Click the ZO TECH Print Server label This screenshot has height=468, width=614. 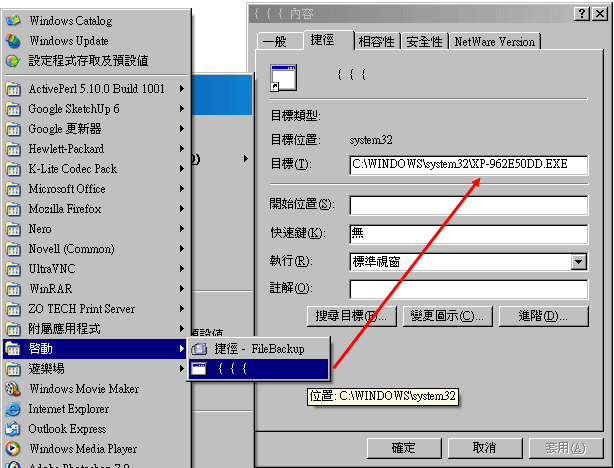[x=81, y=309]
